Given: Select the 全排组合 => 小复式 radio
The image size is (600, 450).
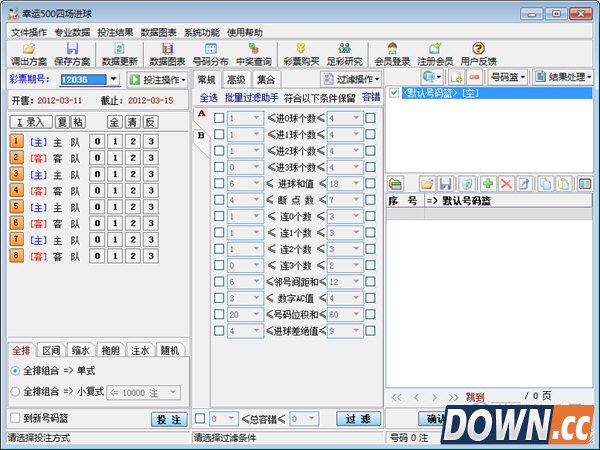Looking at the screenshot, I should (15, 391).
